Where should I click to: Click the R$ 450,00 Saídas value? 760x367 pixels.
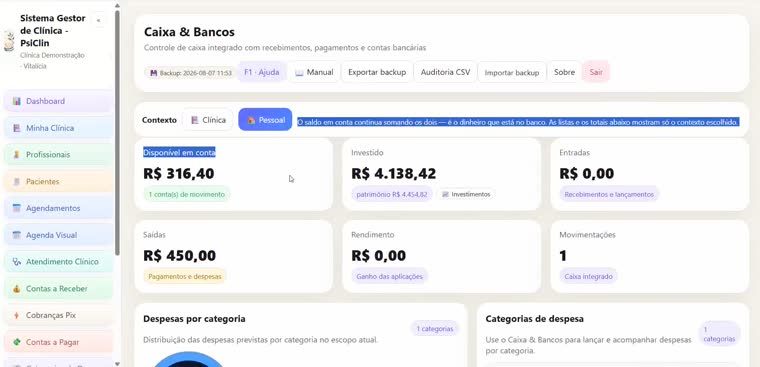180,255
